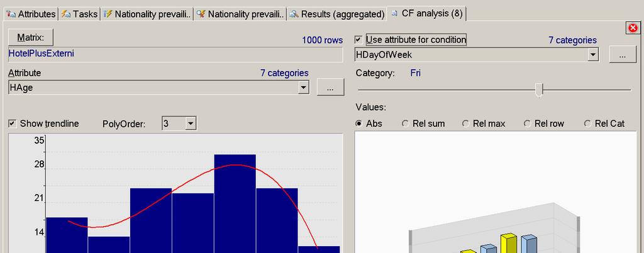Click the Attributes tab icon
644x253 pixels.
coord(11,14)
